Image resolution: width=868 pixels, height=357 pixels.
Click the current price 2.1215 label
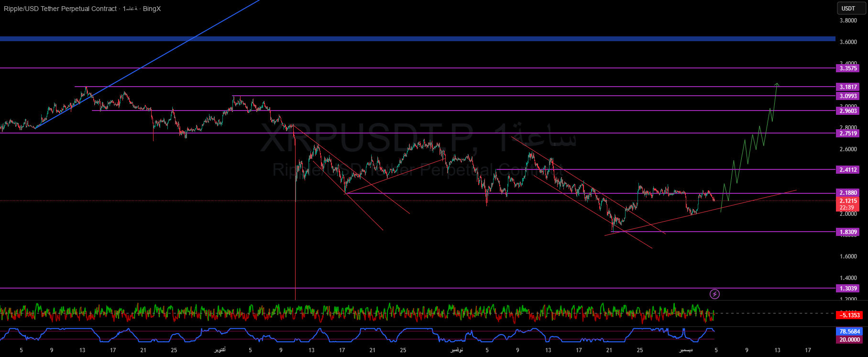point(848,201)
